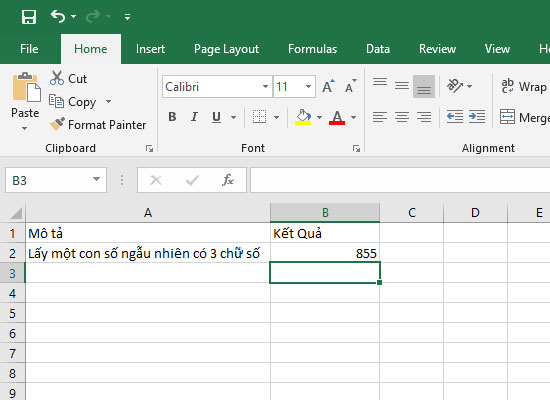Open the font size 11 dropdown

[x=308, y=86]
